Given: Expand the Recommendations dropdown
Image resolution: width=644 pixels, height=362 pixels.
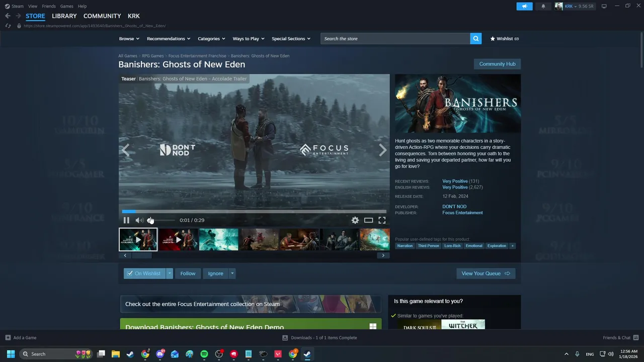Looking at the screenshot, I should [169, 39].
